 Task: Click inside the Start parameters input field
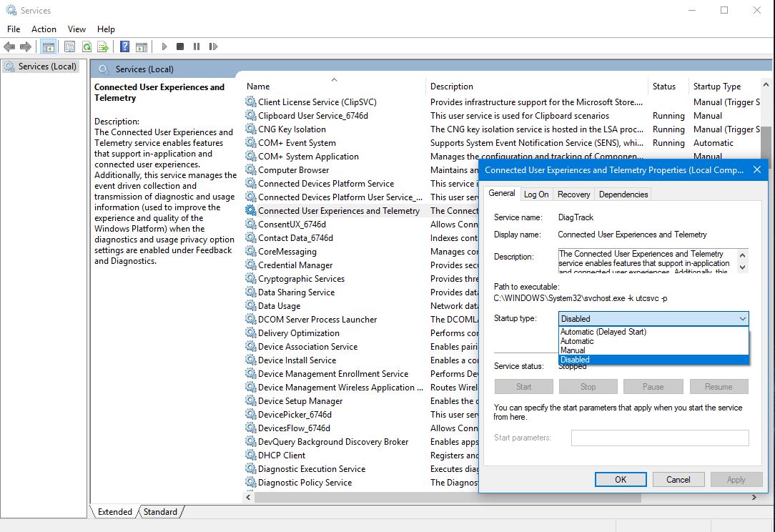[659, 438]
